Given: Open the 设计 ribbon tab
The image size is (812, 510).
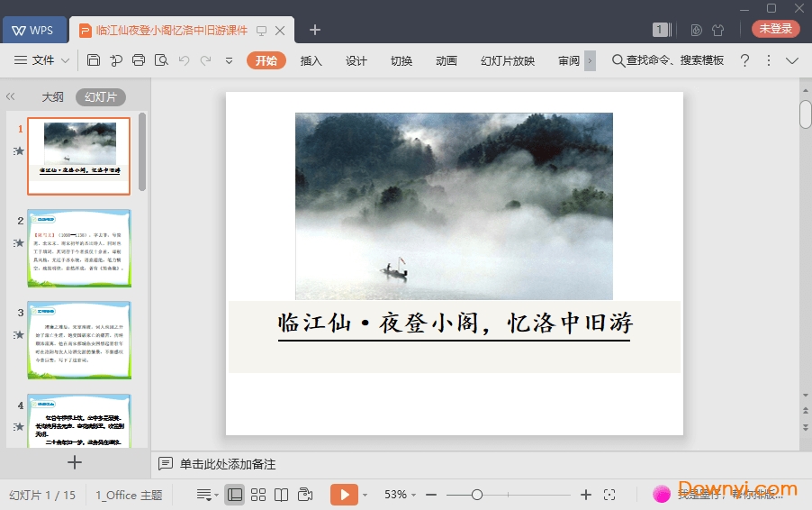Looking at the screenshot, I should tap(356, 60).
